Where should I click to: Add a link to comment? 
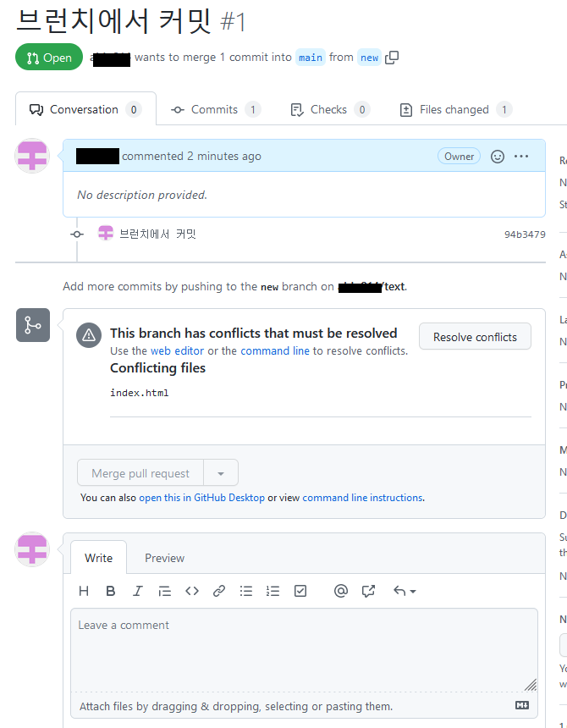[x=219, y=591]
